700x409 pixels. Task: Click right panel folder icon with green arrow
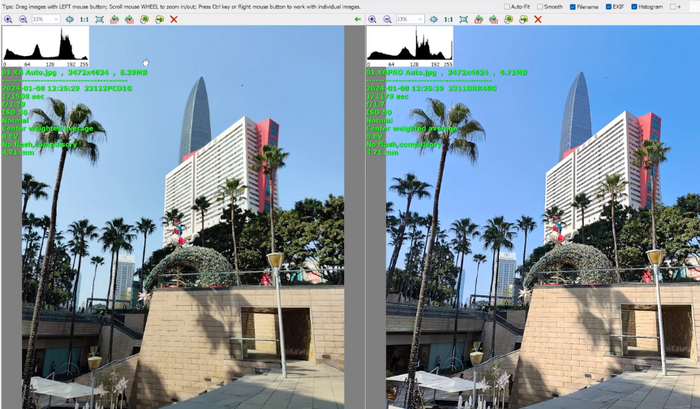[524, 19]
